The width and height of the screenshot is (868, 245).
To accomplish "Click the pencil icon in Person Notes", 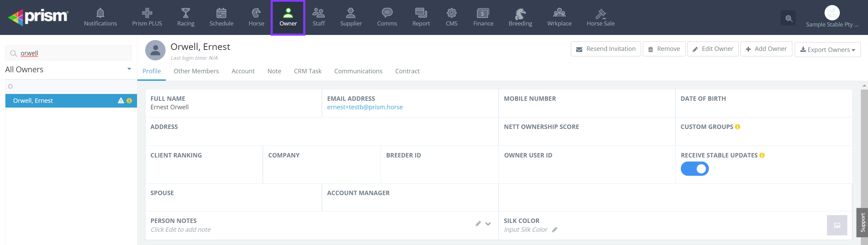I will click(478, 224).
